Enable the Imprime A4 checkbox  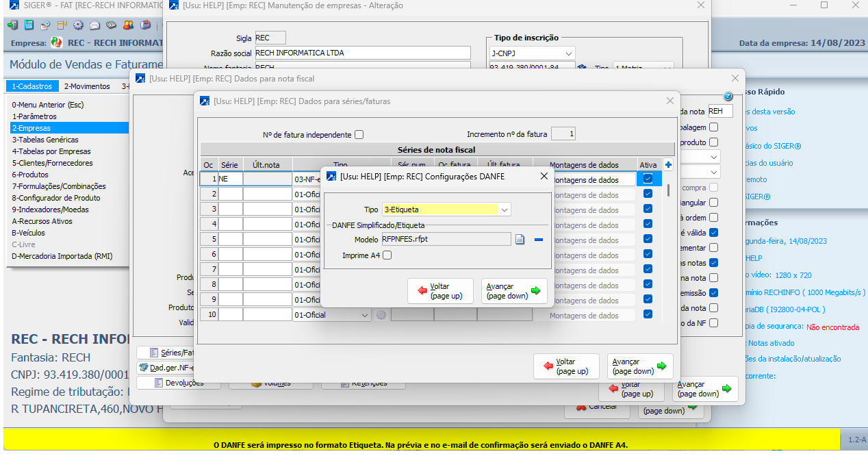pos(387,255)
